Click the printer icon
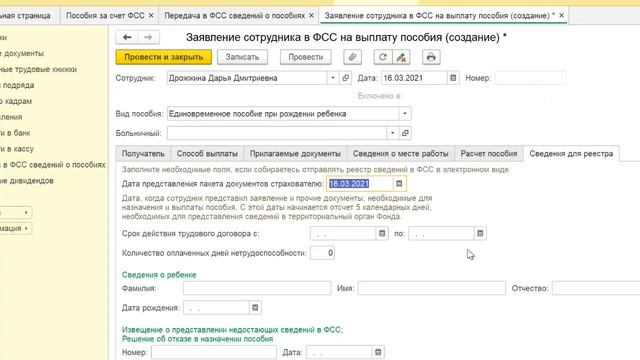640x360 pixels. 431,57
